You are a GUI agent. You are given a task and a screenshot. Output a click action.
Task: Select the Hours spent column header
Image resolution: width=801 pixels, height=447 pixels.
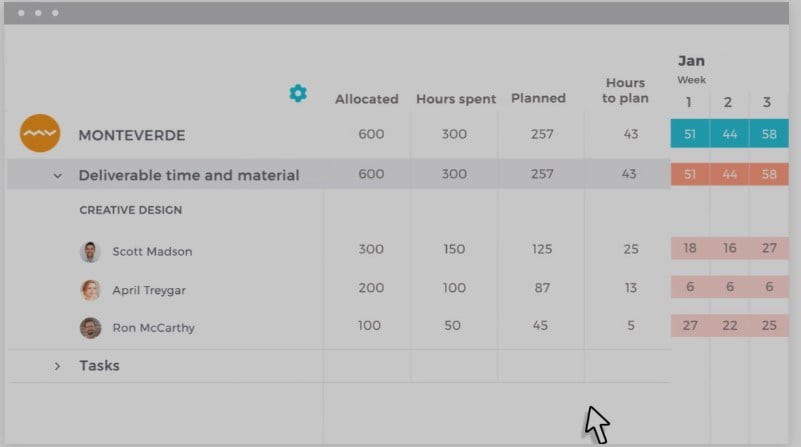[456, 99]
